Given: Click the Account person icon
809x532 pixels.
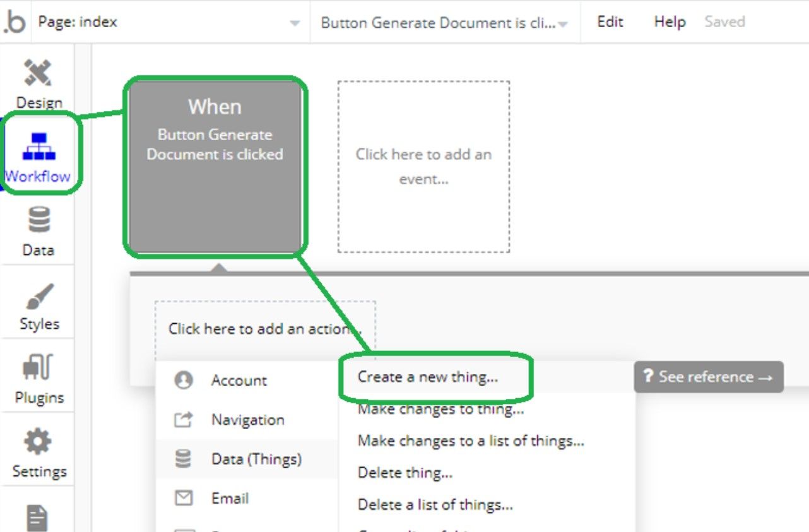Looking at the screenshot, I should point(184,381).
